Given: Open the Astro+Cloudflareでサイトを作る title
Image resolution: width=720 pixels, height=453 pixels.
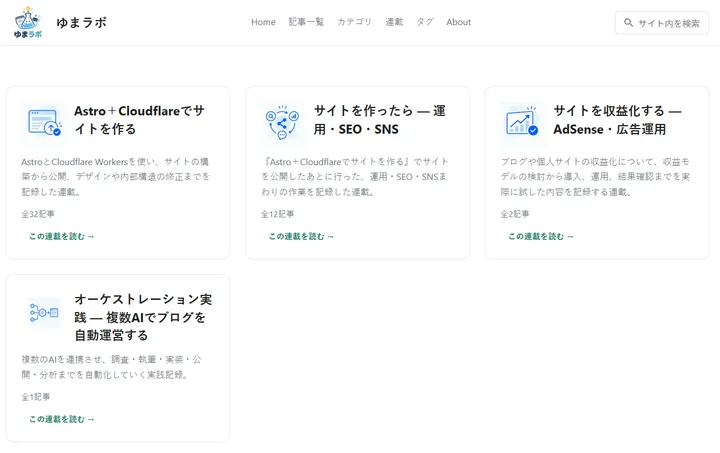Looking at the screenshot, I should [140, 120].
